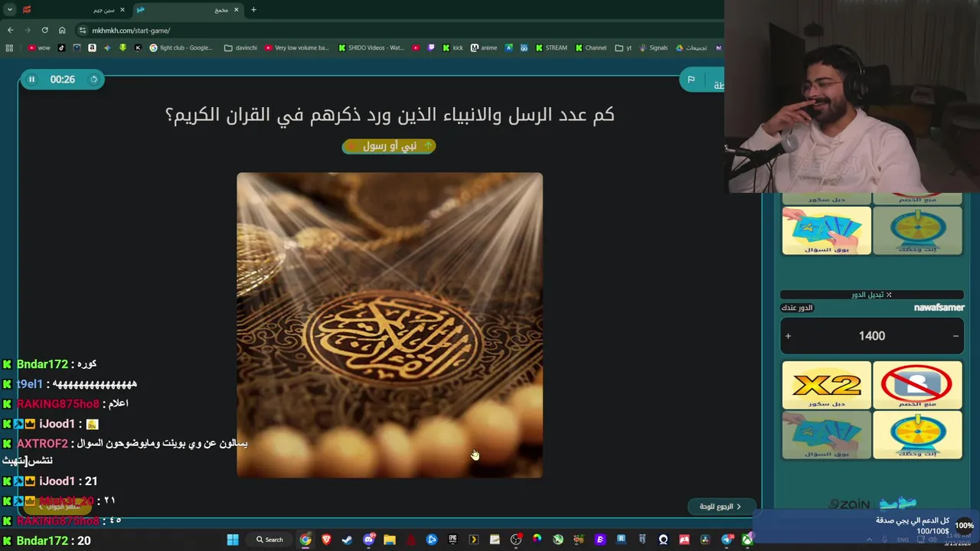Use upper team's بوق السؤال card
Image resolution: width=980 pixels, height=551 pixels.
[827, 230]
